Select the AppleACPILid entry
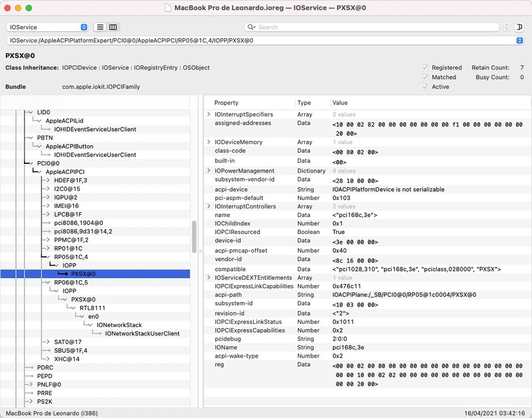The width and height of the screenshot is (532, 418). 64,121
